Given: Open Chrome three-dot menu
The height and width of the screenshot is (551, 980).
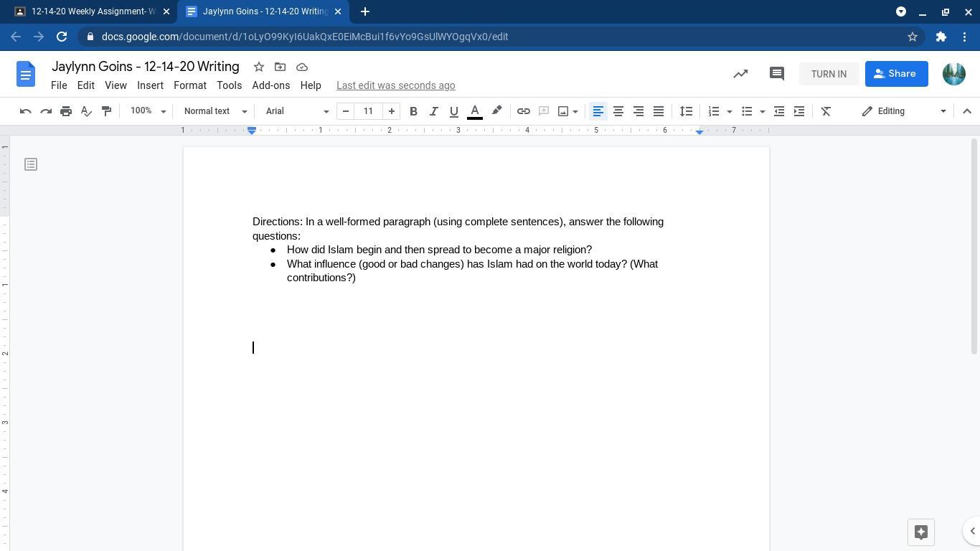Looking at the screenshot, I should coord(965,37).
